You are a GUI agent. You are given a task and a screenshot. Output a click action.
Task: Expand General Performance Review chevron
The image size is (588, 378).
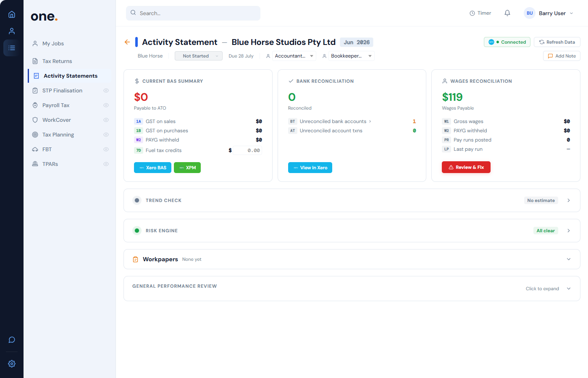tap(569, 289)
